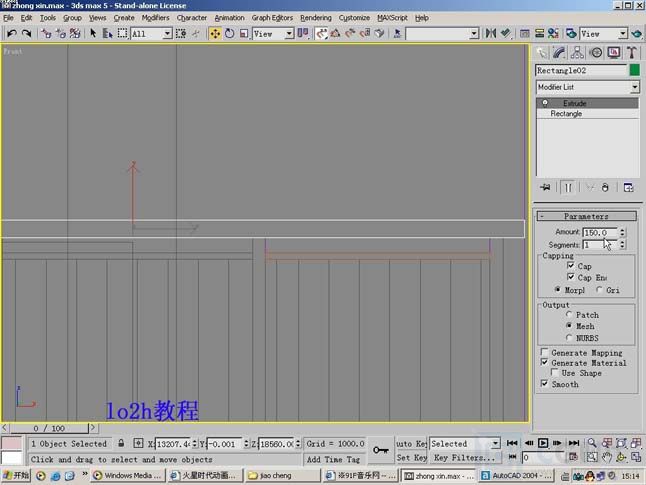Click the Rectangle02 object color swatch

[x=635, y=70]
